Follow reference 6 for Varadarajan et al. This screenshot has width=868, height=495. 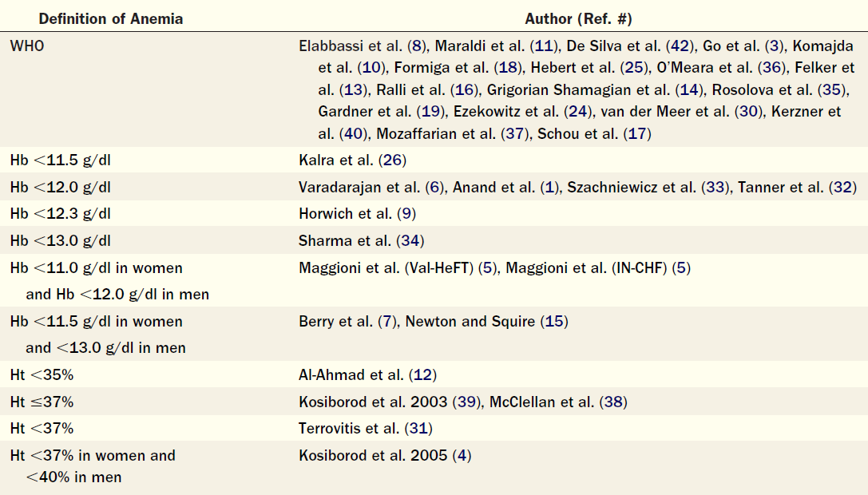pos(435,188)
